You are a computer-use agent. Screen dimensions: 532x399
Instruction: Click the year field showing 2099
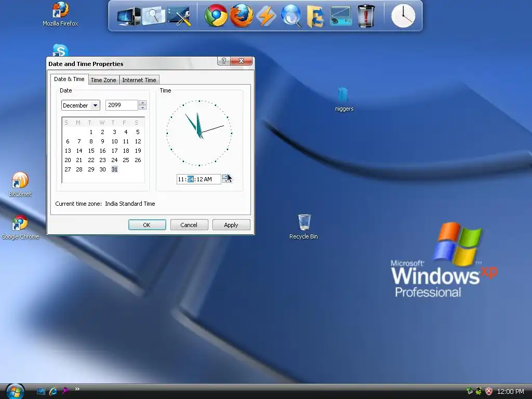[122, 105]
